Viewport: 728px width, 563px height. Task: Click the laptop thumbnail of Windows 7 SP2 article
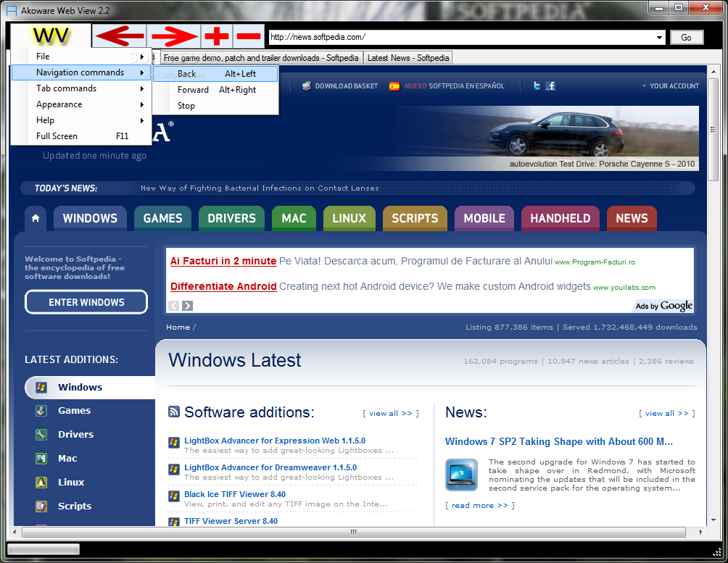tap(461, 475)
